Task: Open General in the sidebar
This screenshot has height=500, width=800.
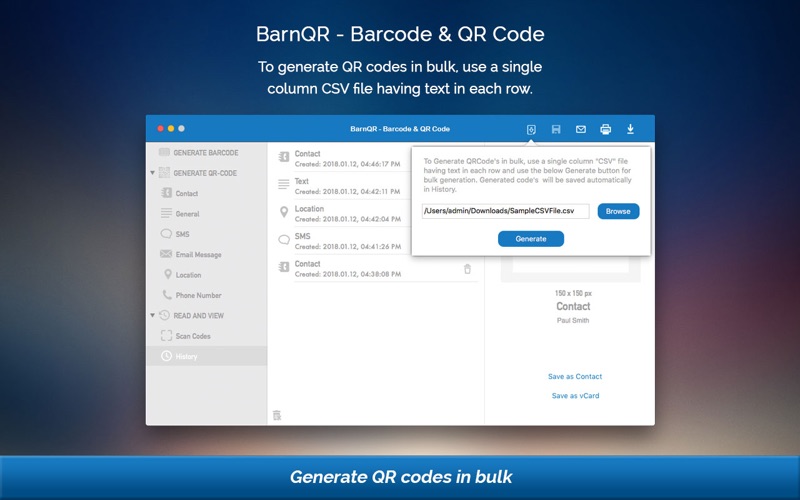Action: point(187,214)
